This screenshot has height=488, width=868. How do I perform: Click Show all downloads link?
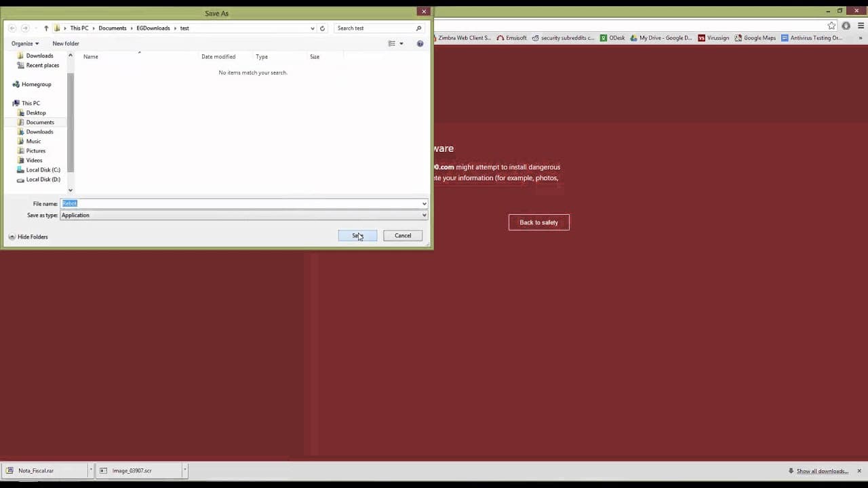point(822,471)
